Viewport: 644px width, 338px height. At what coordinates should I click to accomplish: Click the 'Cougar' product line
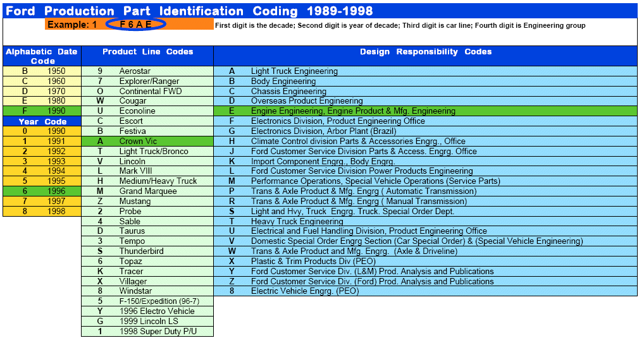[x=147, y=101]
